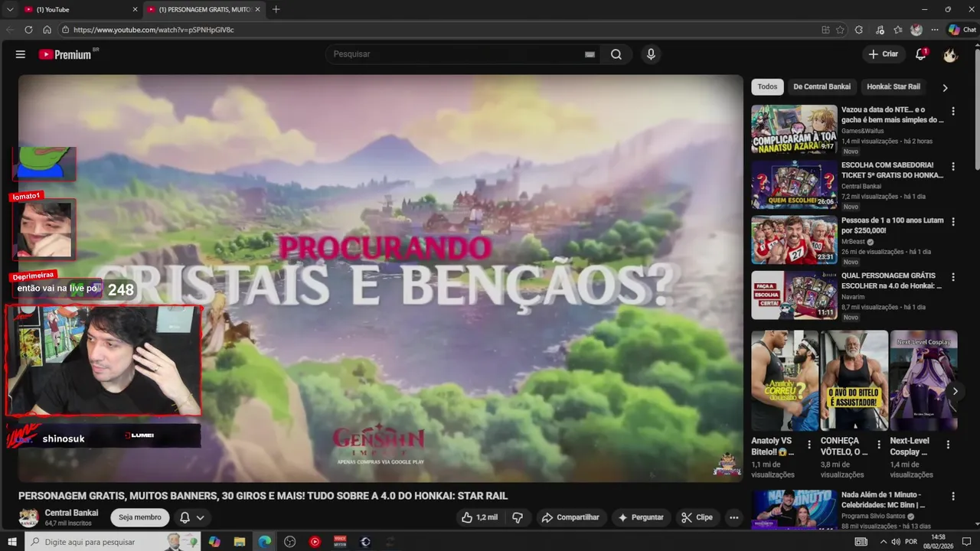Click the search magnifier button

(616, 54)
